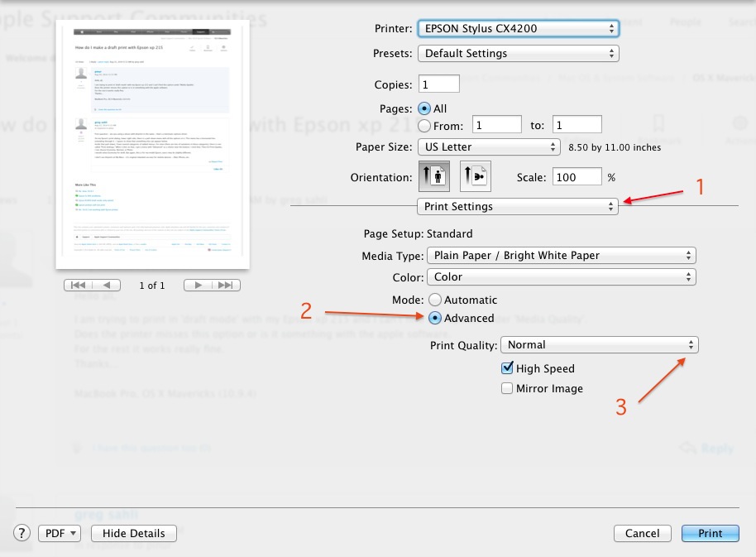Screen dimensions: 756x557
Task: Click the Scale percentage field
Action: point(577,177)
